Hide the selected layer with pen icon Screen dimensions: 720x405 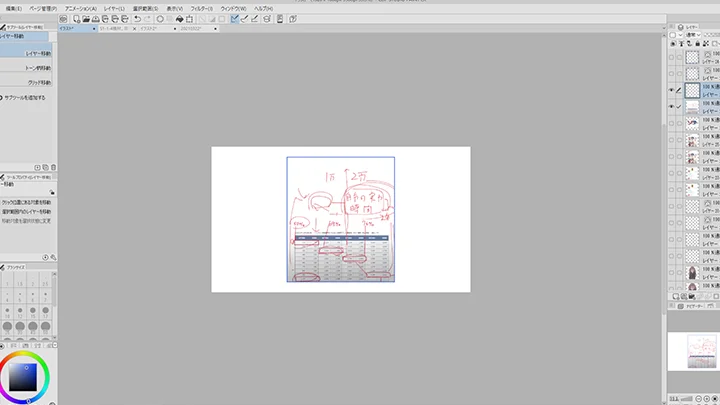click(671, 90)
